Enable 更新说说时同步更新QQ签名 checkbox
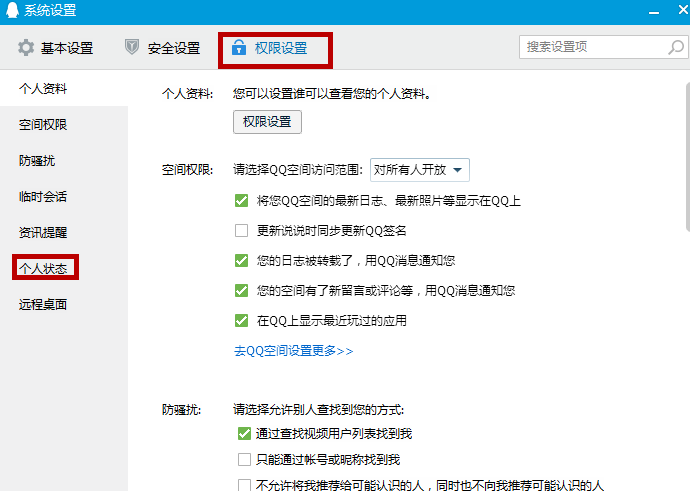This screenshot has width=690, height=491. point(241,231)
